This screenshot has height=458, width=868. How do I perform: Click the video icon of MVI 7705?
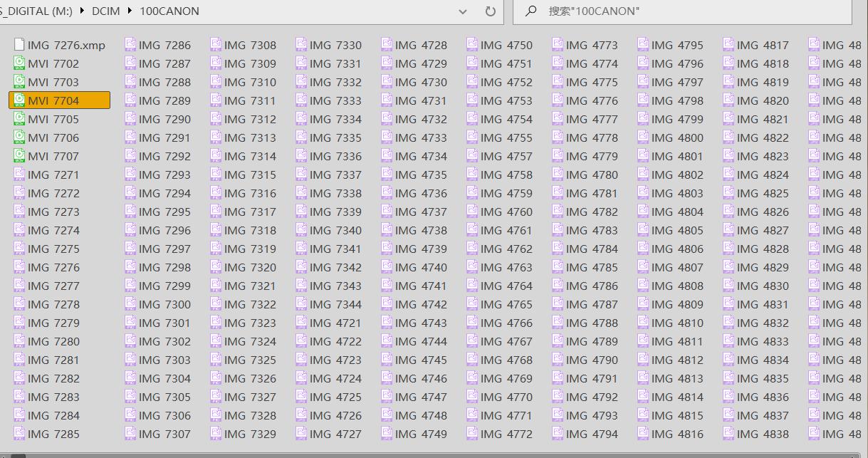pos(19,119)
